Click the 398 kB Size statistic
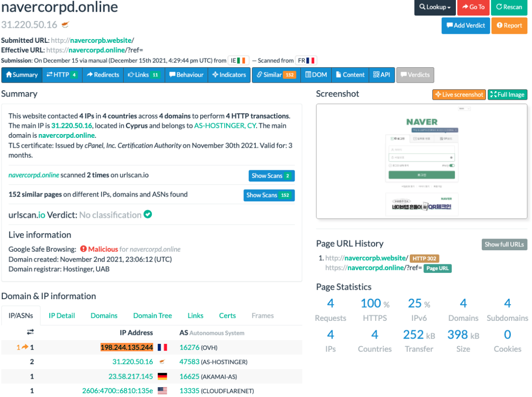 point(463,341)
